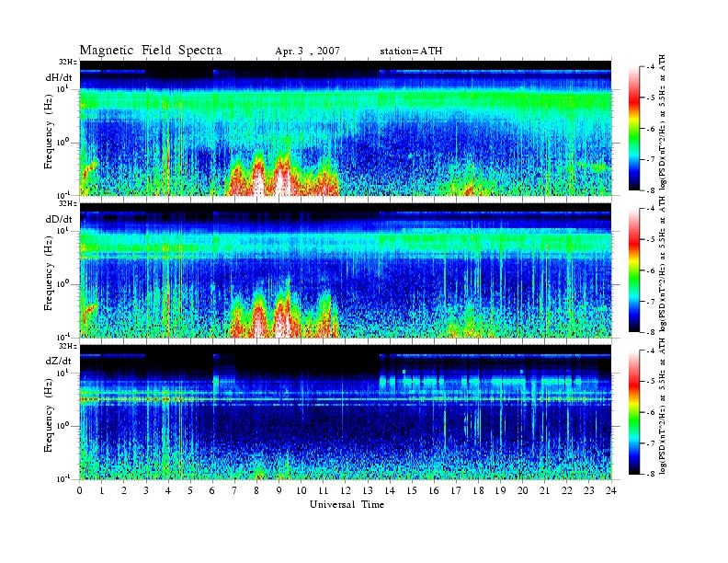Image resolution: width=728 pixels, height=563 pixels.
Task: Click hour tick label 3 on time axis
Action: click(x=146, y=490)
